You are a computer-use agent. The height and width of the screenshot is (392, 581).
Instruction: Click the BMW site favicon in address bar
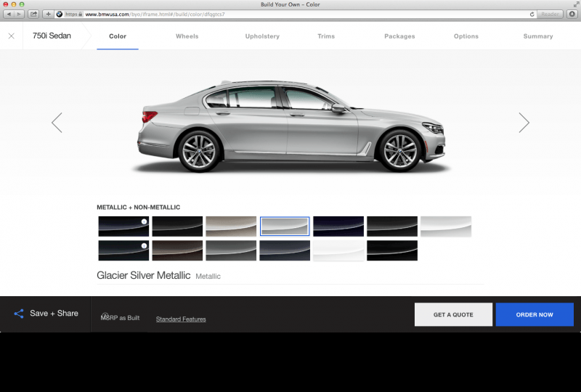click(60, 14)
